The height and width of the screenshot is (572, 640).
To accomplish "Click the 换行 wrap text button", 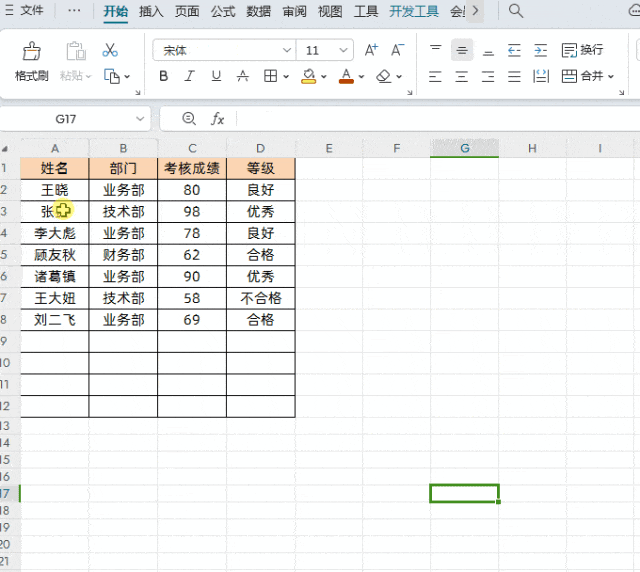I will 582,50.
